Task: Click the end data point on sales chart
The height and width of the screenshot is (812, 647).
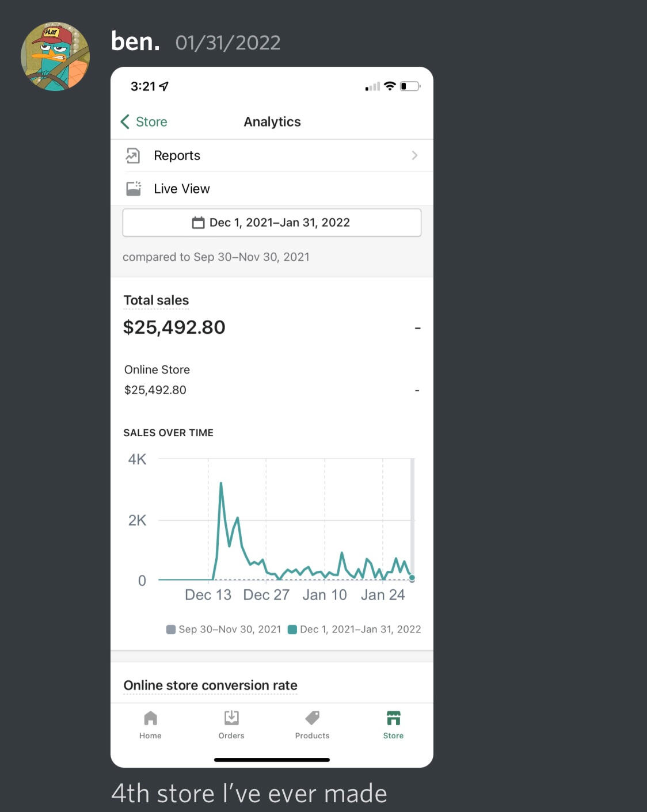Action: (x=412, y=578)
